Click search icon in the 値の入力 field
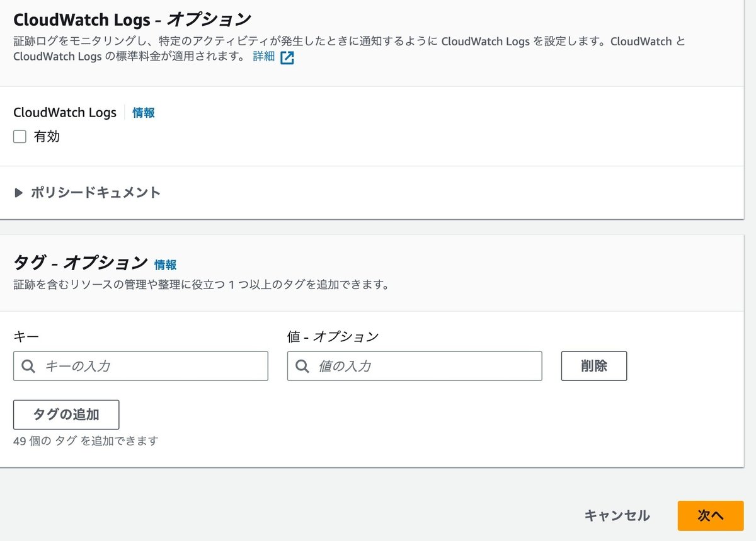The width and height of the screenshot is (756, 541). pyautogui.click(x=302, y=366)
